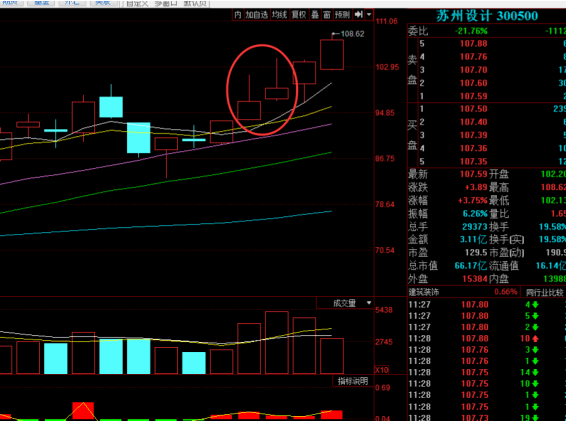The height and width of the screenshot is (421, 566).
Task: Expand the arrow beside 成交量 label
Action: tap(369, 303)
